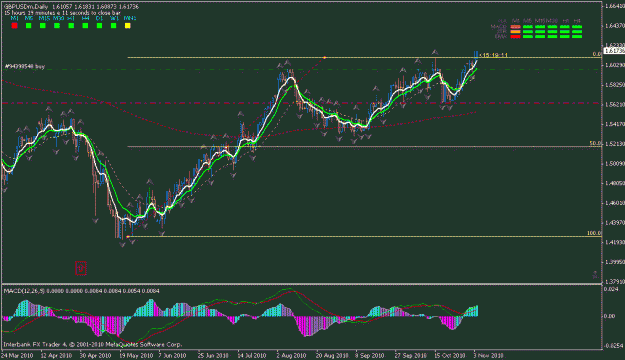Click the 0.024 value on the MACD scale

pyautogui.click(x=611, y=289)
